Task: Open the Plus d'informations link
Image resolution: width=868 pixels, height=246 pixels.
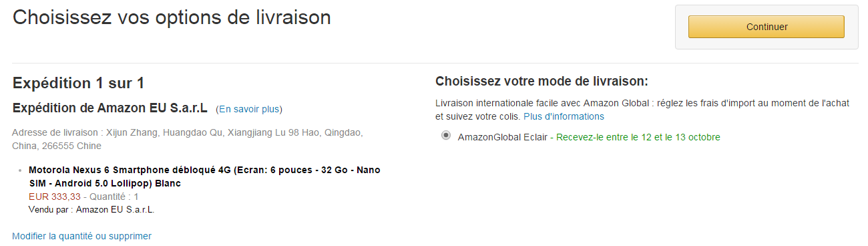Action: pyautogui.click(x=564, y=116)
